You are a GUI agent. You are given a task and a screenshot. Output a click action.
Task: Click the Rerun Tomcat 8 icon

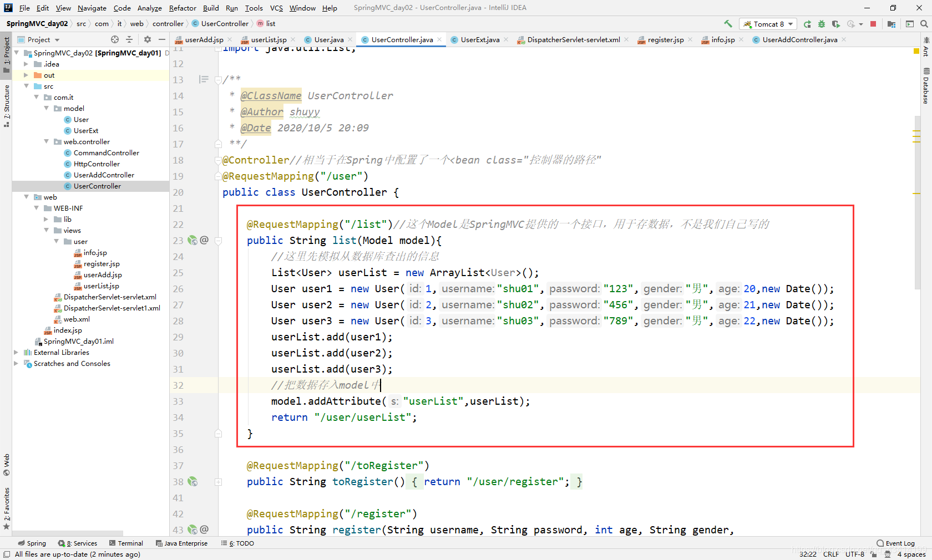[807, 24]
